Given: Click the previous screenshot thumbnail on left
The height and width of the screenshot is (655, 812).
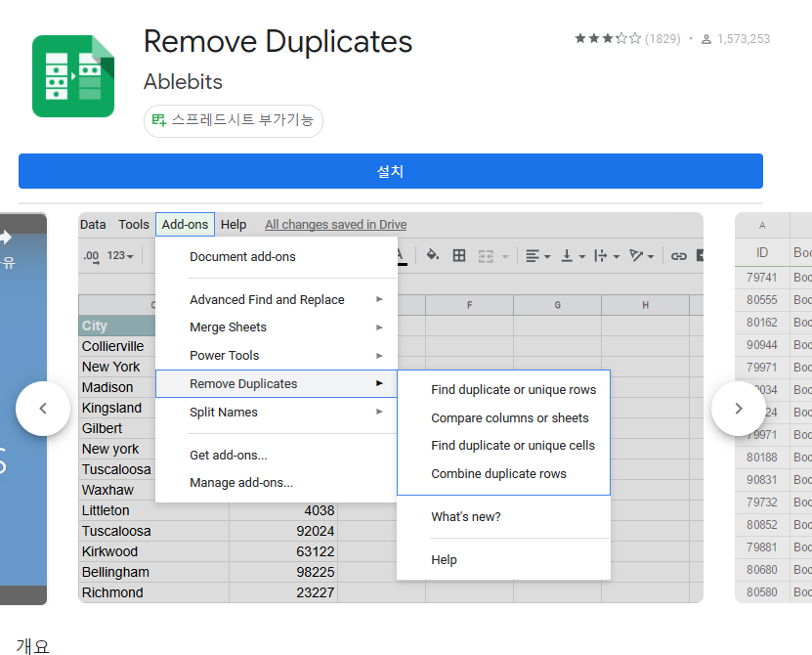Looking at the screenshot, I should click(23, 409).
